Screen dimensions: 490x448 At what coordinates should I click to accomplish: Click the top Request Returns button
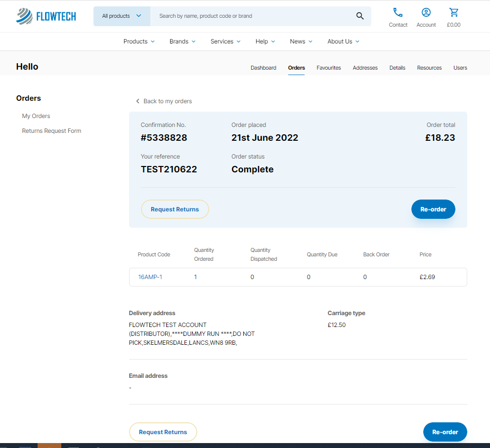175,209
